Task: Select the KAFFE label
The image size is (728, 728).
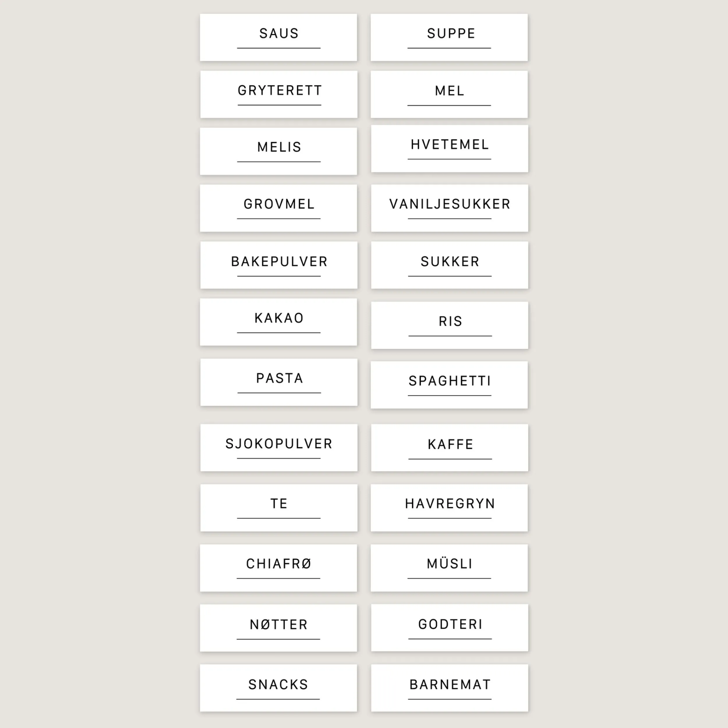Action: (450, 448)
